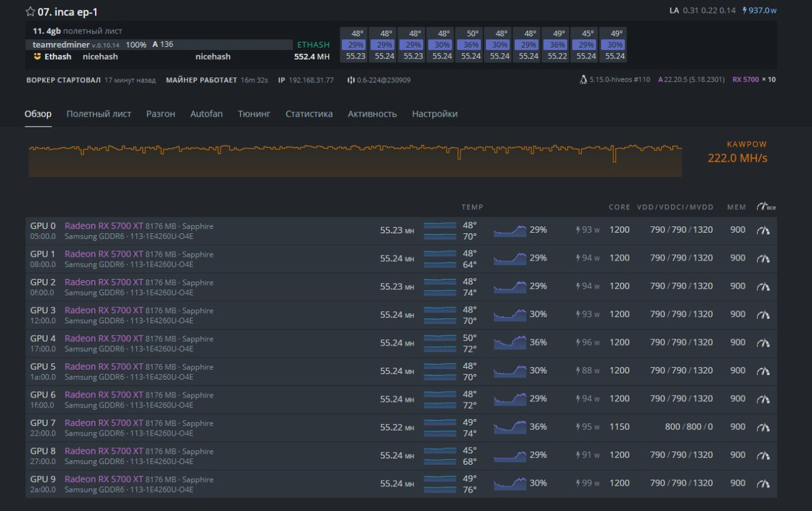Open overclock settings for GPU 0 row
Viewport: 812px width, 511px height.
pos(763,230)
